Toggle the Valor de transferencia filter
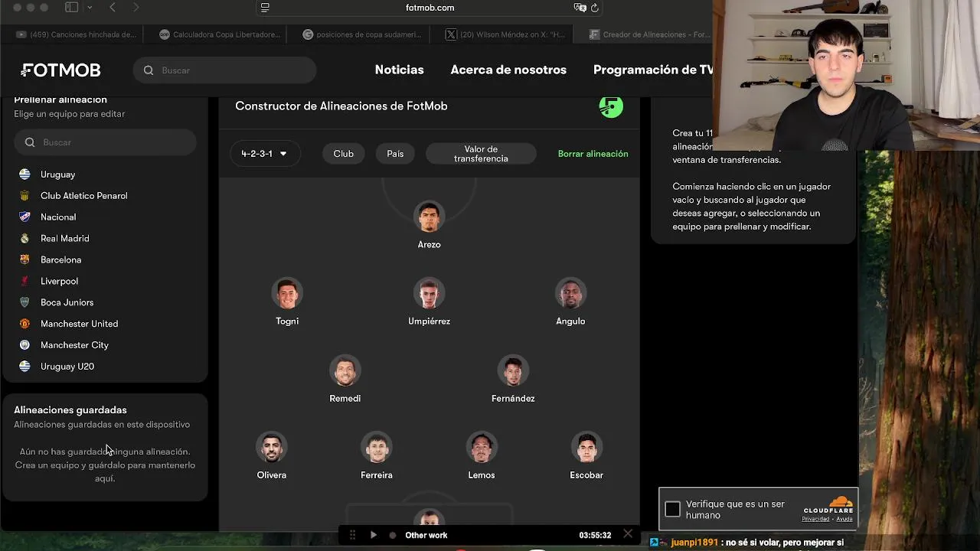980x551 pixels. coord(481,154)
